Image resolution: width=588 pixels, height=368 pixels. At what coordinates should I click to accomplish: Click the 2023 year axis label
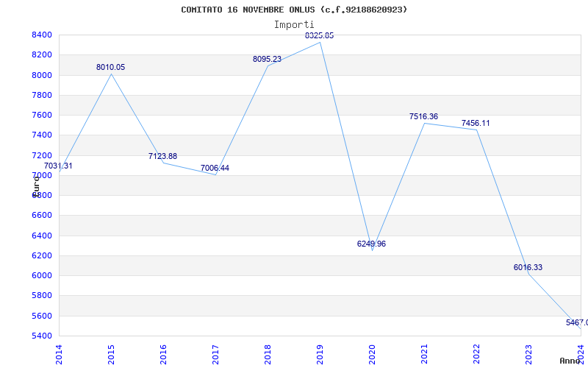tap(528, 355)
